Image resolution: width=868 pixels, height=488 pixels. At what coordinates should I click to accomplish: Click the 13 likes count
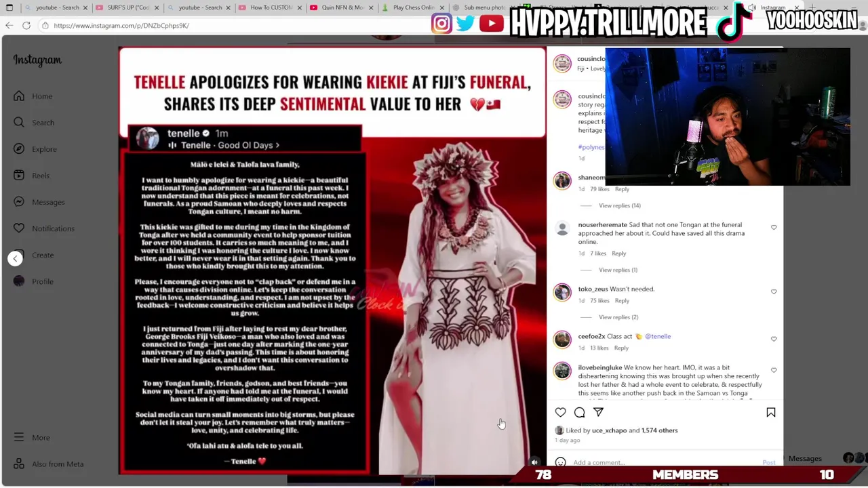point(599,348)
